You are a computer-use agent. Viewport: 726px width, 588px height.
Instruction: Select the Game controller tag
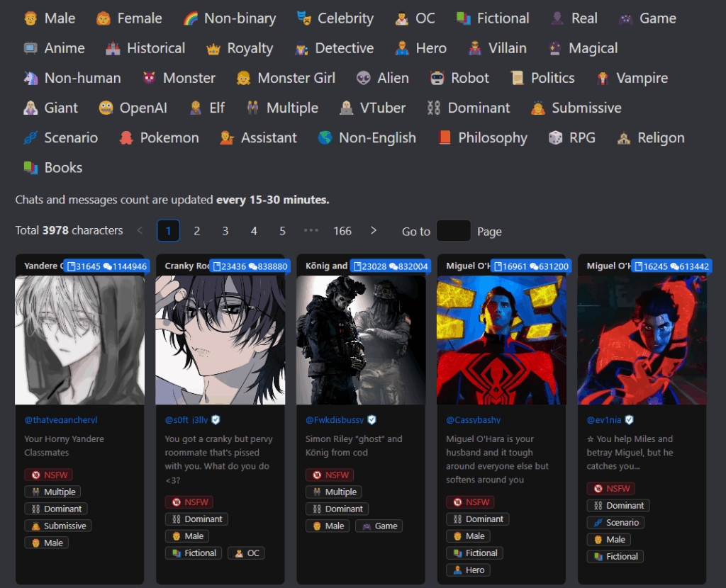[647, 18]
